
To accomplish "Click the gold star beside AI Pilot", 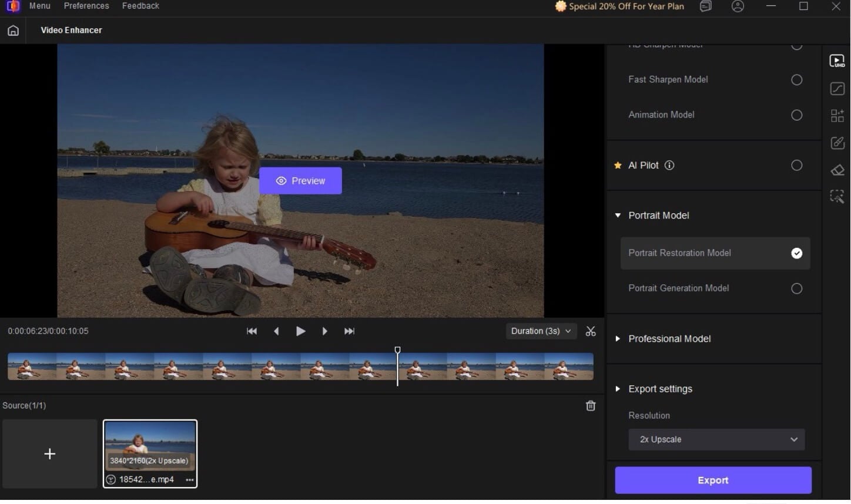I will click(618, 166).
